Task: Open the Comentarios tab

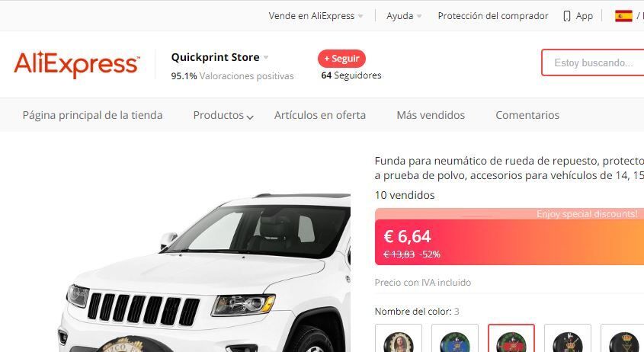Action: pyautogui.click(x=527, y=115)
